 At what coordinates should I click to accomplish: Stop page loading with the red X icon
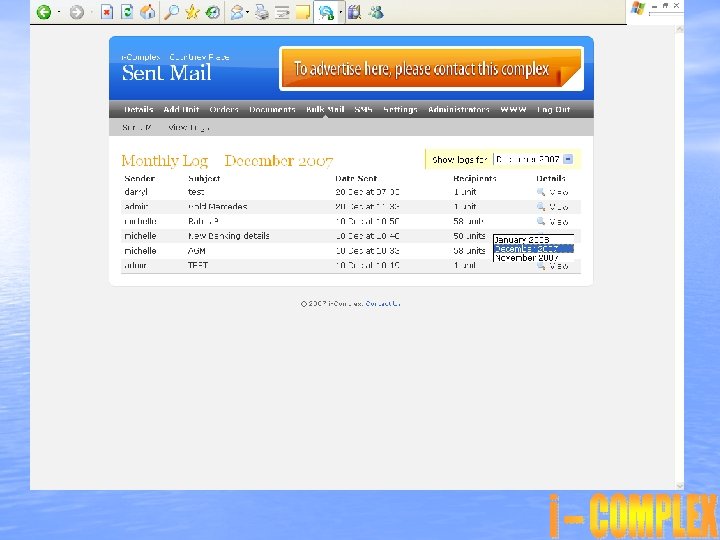[x=107, y=12]
